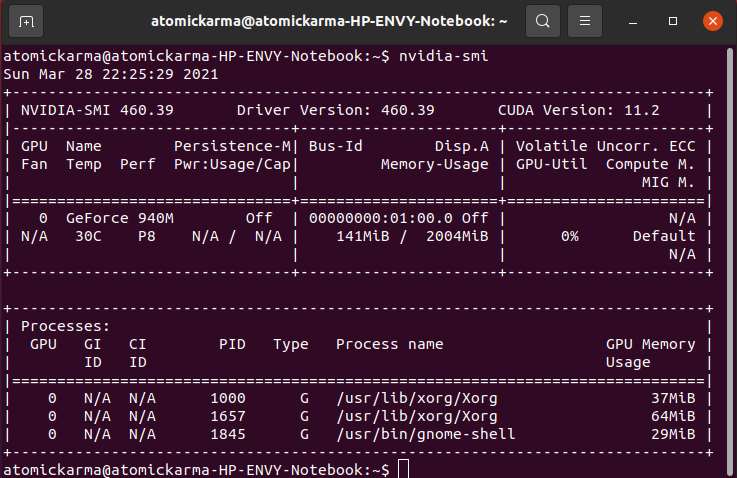Click the /usr/bin/gnome-shell process name
This screenshot has height=478, width=737.
(x=425, y=434)
